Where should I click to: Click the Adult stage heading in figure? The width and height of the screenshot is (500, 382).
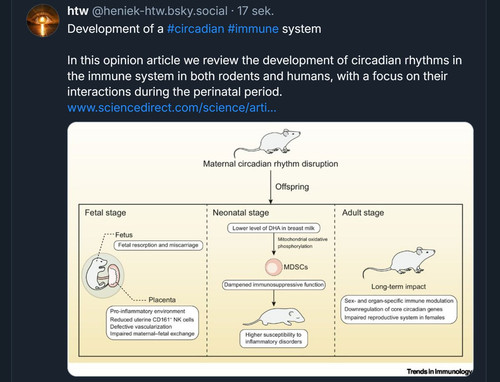(363, 213)
